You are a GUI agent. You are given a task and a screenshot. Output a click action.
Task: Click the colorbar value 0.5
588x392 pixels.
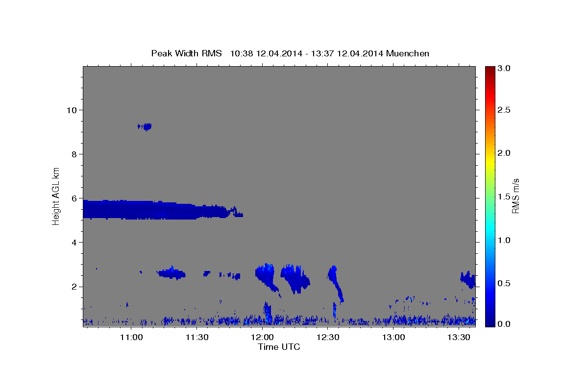click(504, 283)
